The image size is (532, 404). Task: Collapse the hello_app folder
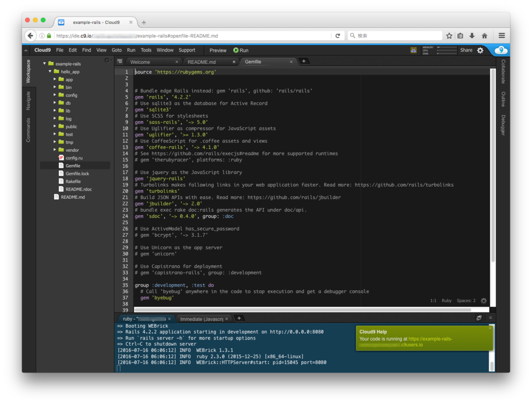[50, 71]
